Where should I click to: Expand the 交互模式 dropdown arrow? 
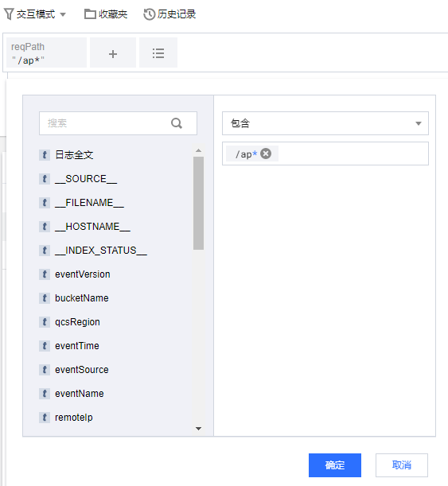click(63, 14)
